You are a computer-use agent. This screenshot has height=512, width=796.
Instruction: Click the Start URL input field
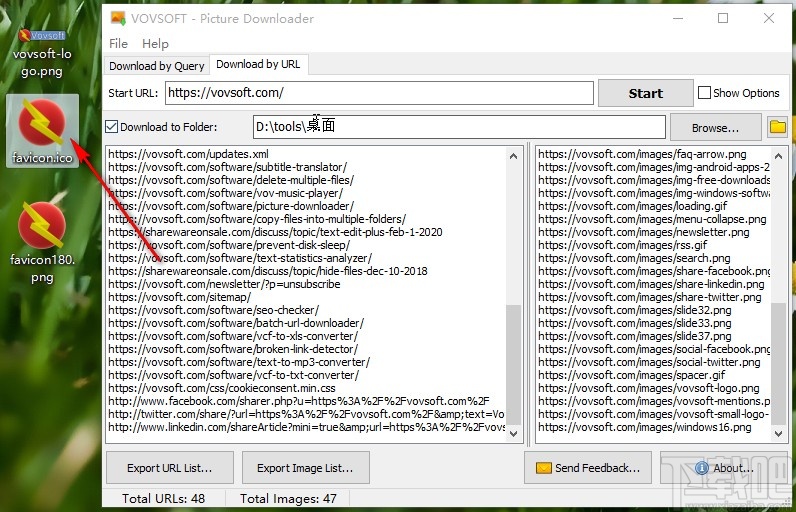pos(379,93)
